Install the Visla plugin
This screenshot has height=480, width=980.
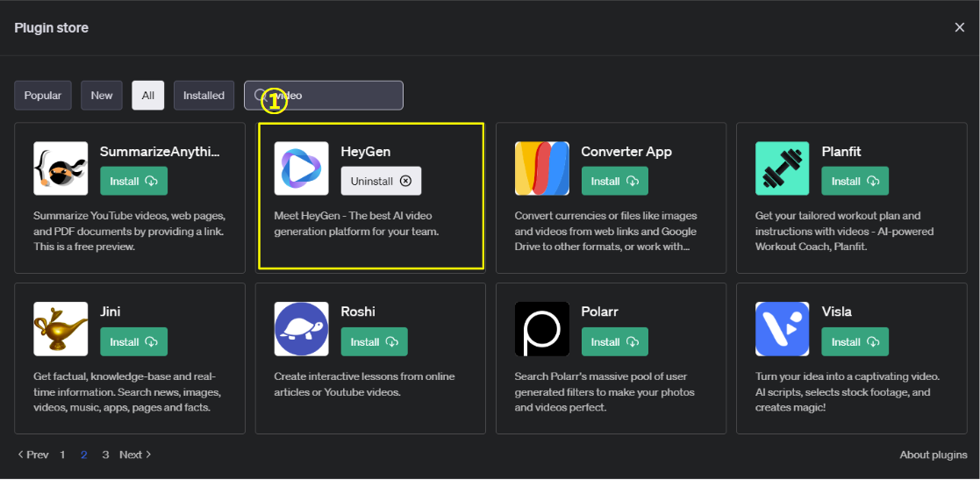point(855,342)
